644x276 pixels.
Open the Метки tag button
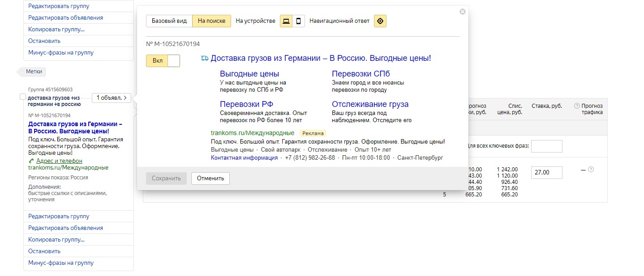click(x=32, y=72)
